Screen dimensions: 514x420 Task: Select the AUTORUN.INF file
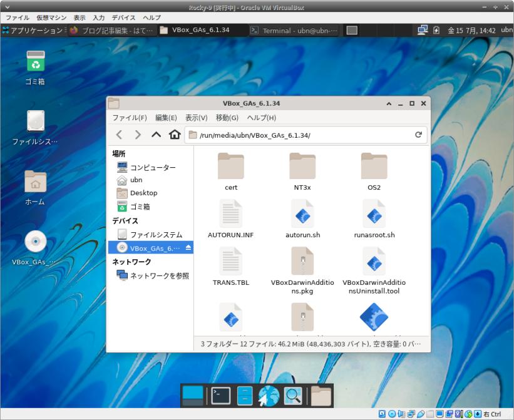click(231, 219)
